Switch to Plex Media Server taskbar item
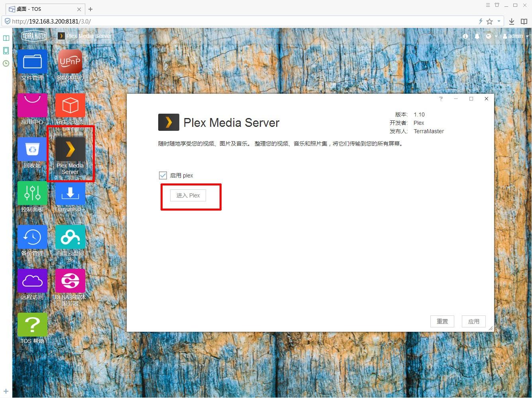Screen dimensions: 532x398 click(x=85, y=36)
